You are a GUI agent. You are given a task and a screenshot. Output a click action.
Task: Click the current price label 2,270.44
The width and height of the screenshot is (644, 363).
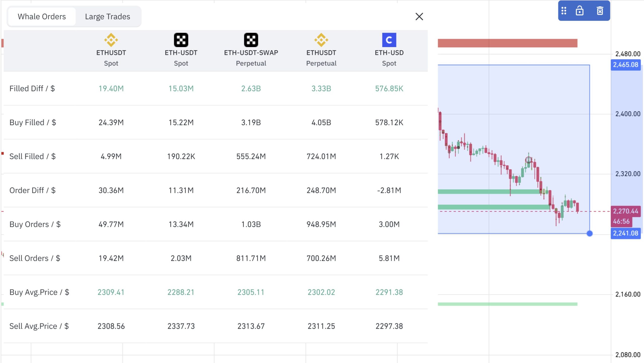626,211
